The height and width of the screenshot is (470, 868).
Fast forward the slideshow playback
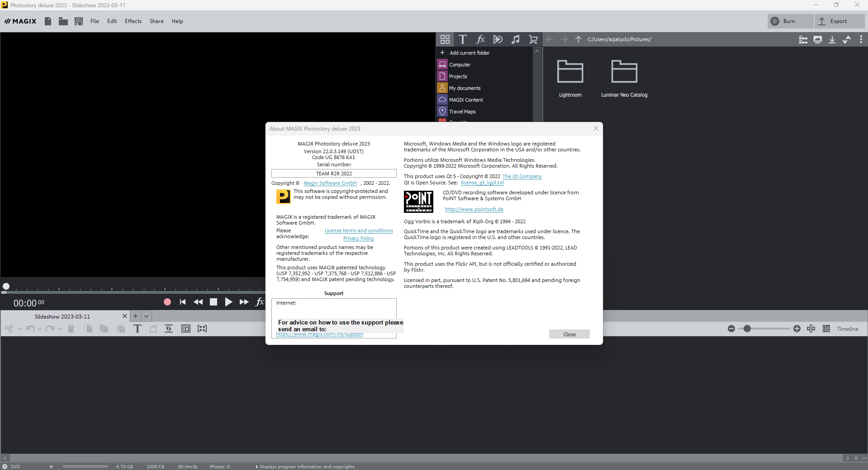click(244, 302)
